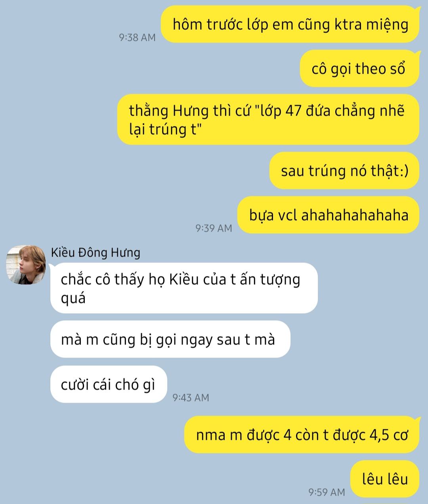The height and width of the screenshot is (504, 428).
Task: Tap the 9:59 AM timestamp
Action: pyautogui.click(x=327, y=492)
